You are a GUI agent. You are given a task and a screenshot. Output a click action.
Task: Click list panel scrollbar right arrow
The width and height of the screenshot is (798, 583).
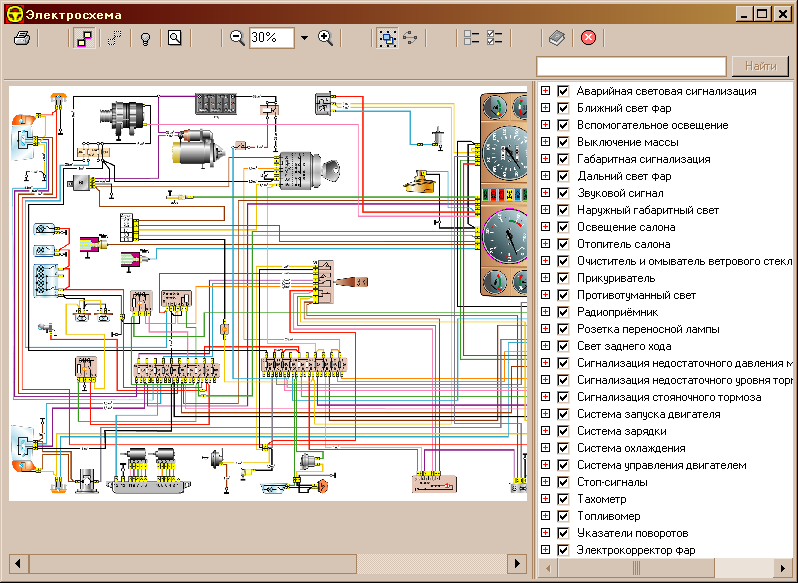pos(783,567)
